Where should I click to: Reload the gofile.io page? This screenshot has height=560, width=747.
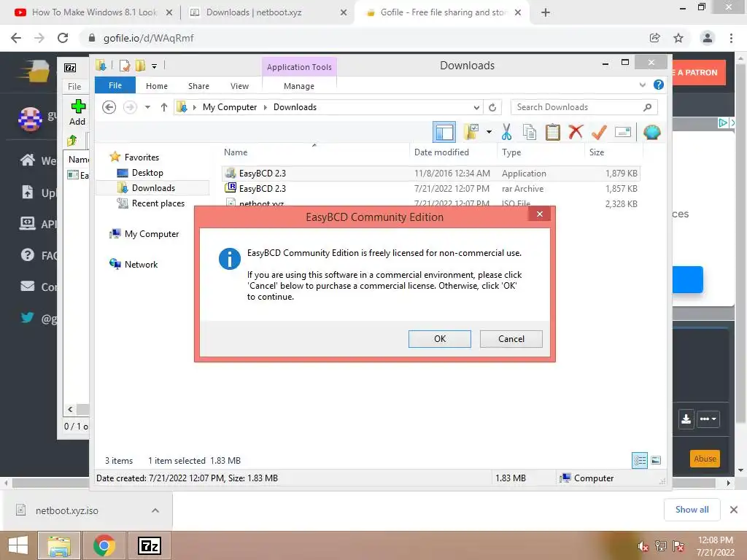[63, 38]
